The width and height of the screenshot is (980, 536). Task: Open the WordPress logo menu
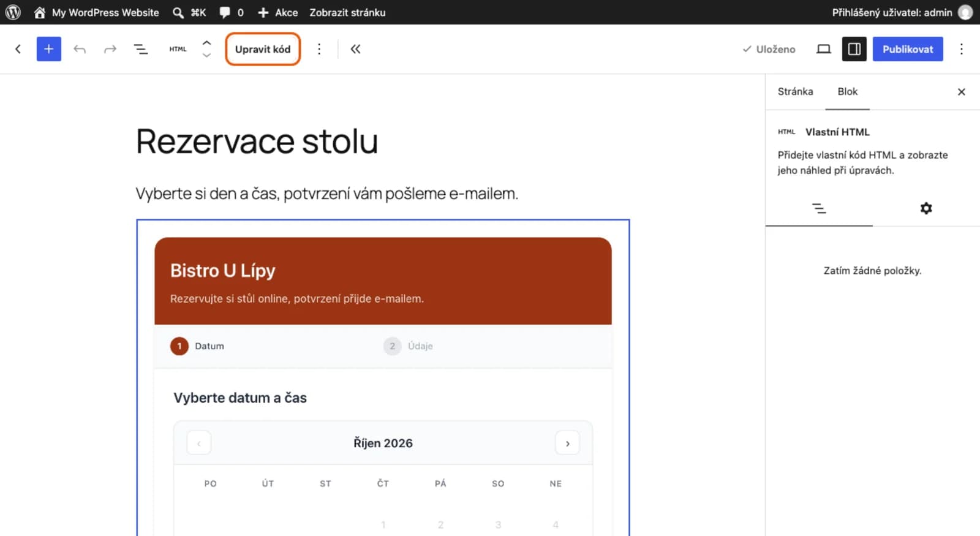point(13,12)
